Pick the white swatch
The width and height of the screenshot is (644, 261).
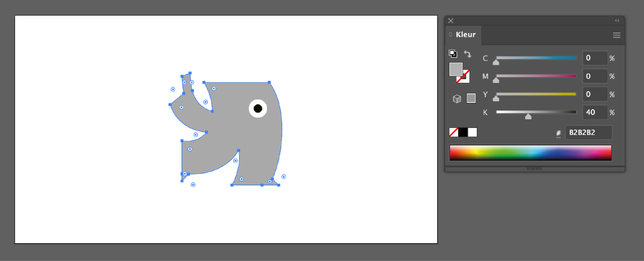tap(473, 132)
